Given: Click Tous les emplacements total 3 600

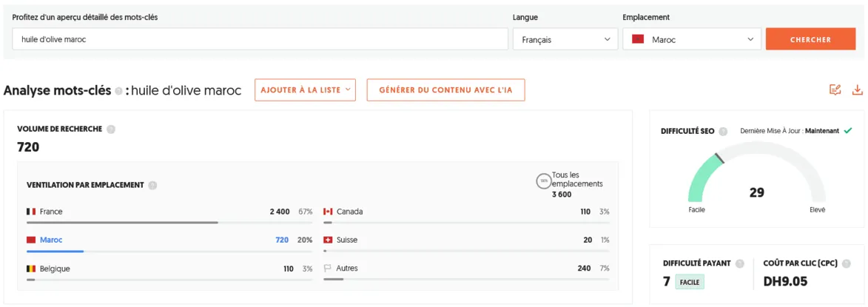Looking at the screenshot, I should [x=562, y=194].
